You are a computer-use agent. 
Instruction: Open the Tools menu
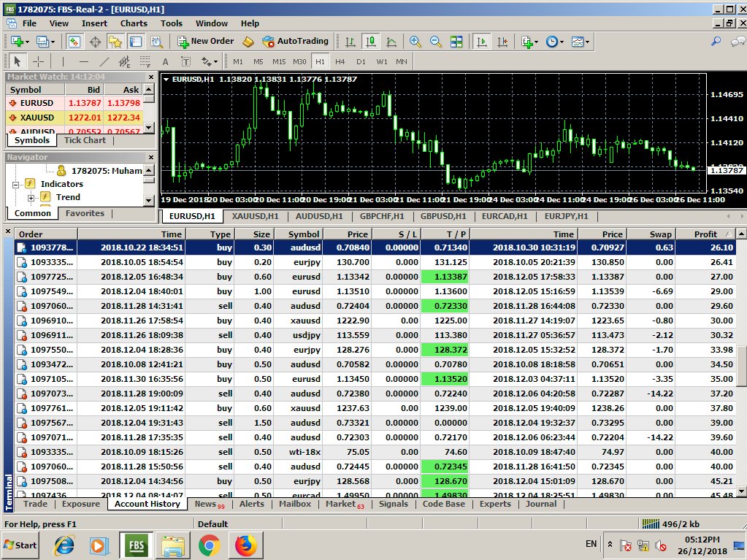pyautogui.click(x=172, y=23)
